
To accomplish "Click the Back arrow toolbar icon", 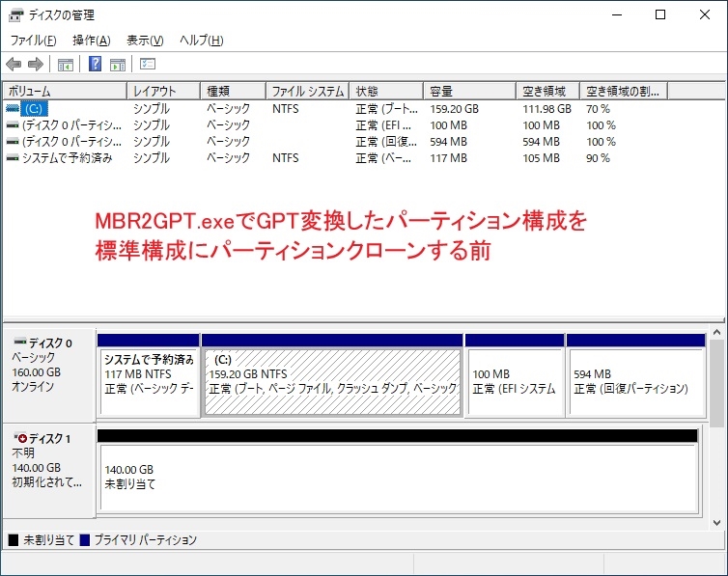I will 14,64.
